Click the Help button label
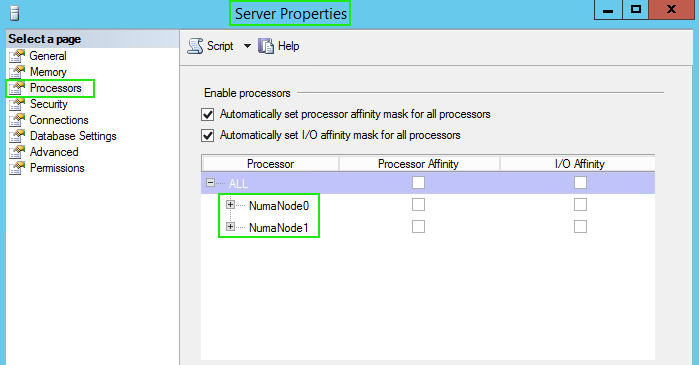 click(x=288, y=46)
